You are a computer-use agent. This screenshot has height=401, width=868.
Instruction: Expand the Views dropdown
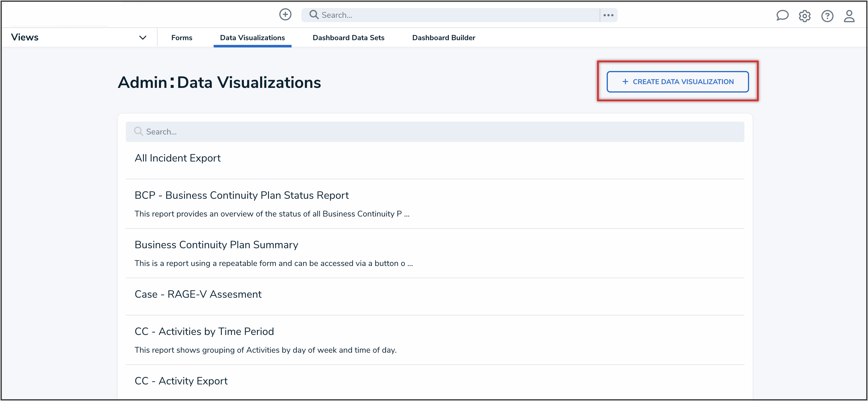(x=142, y=38)
